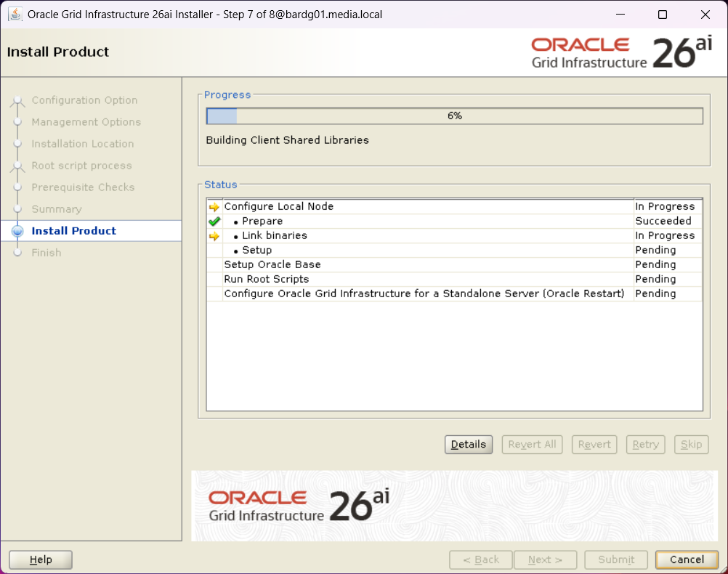728x574 pixels.
Task: Select the Link binaries row
Action: 455,236
